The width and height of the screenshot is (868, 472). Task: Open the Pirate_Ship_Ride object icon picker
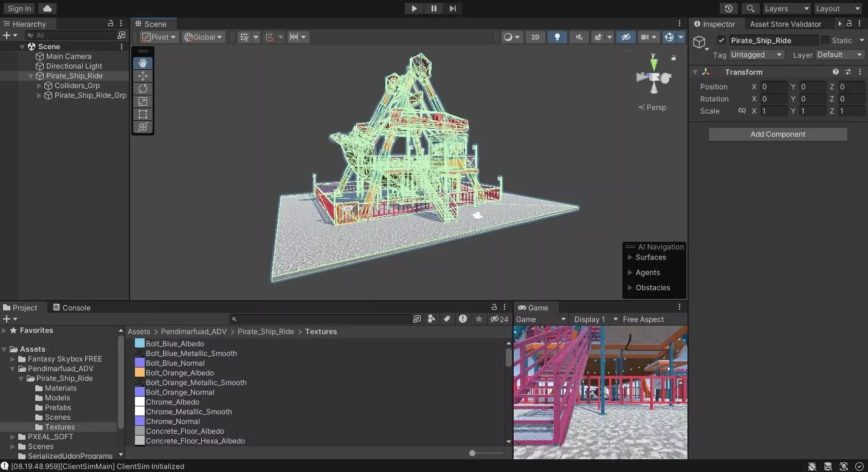click(701, 42)
